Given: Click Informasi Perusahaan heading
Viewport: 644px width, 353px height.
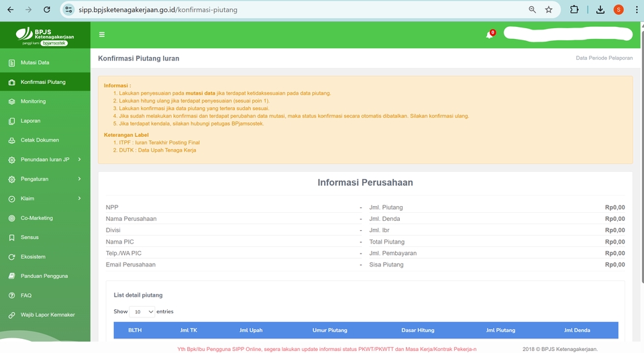Looking at the screenshot, I should click(365, 183).
